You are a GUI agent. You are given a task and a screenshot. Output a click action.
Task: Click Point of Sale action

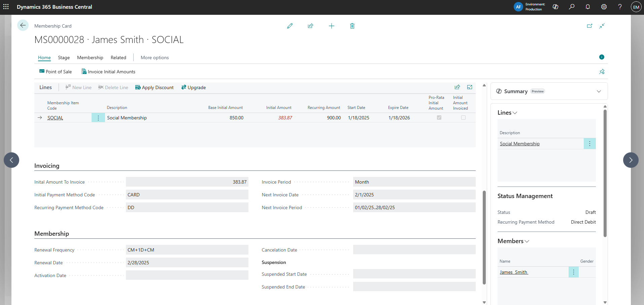coord(56,72)
